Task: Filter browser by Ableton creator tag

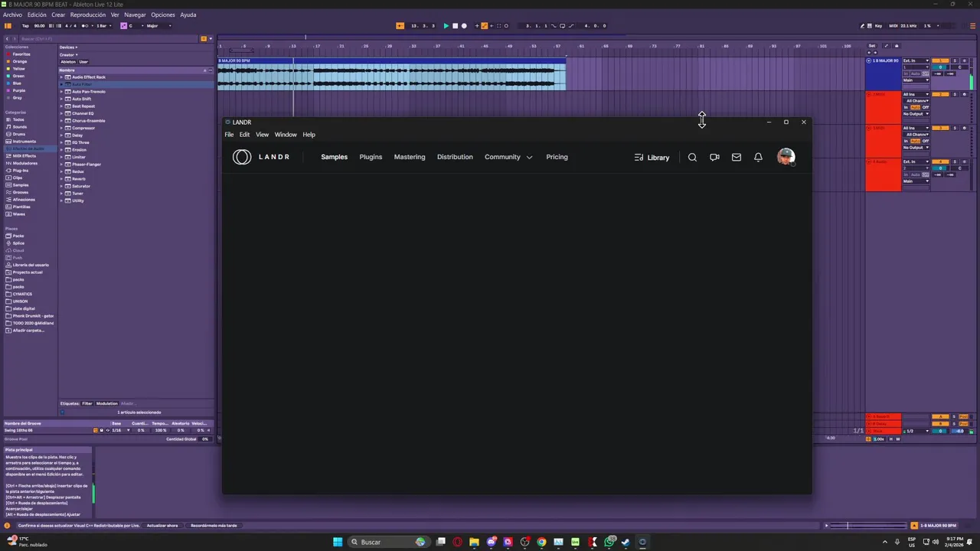Action: (x=68, y=62)
